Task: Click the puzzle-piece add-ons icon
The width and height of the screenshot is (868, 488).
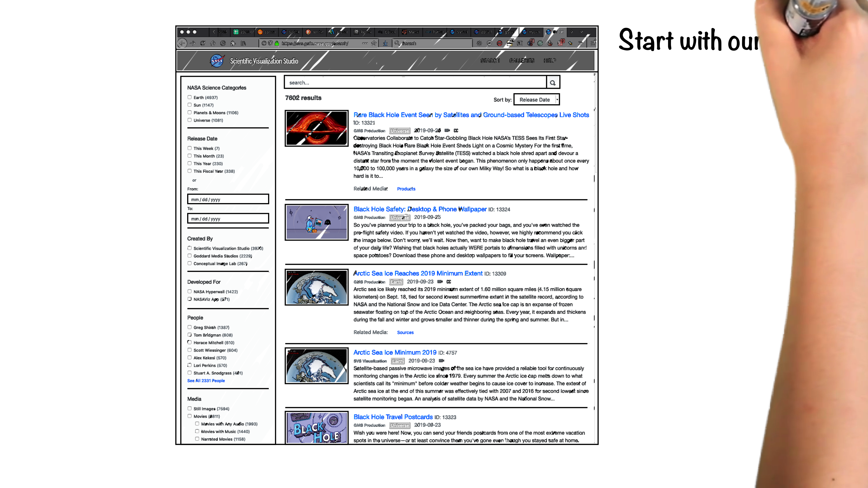Action: 233,43
